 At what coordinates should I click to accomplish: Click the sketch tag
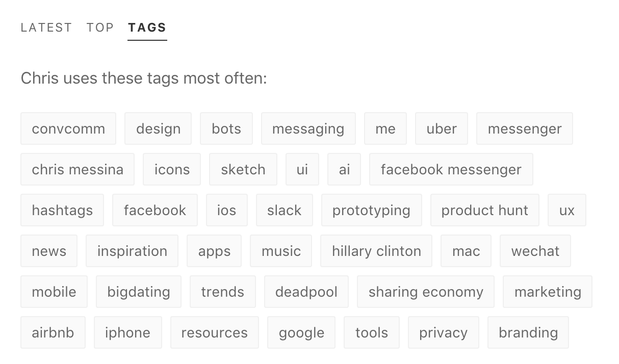tap(243, 169)
